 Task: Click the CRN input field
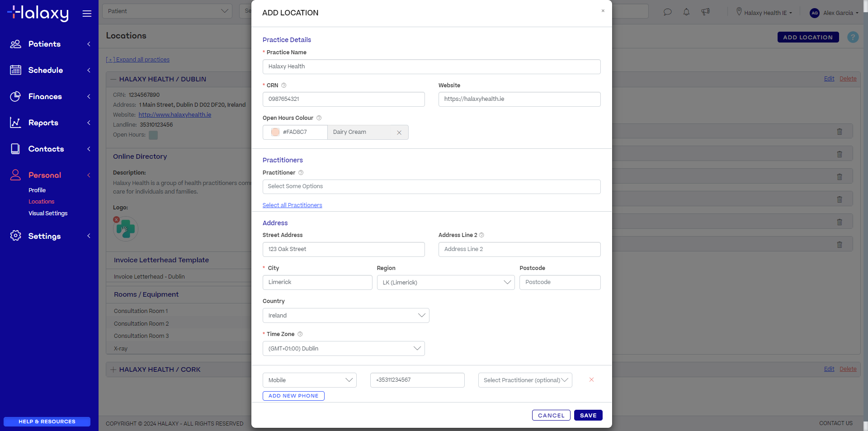tap(344, 99)
